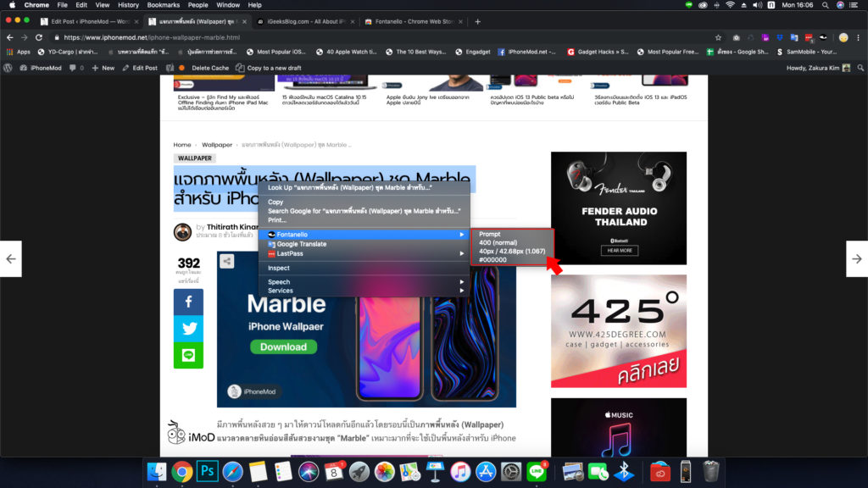Open the Delete Cache option in admin bar
Image resolution: width=868 pixels, height=488 pixels.
(209, 68)
